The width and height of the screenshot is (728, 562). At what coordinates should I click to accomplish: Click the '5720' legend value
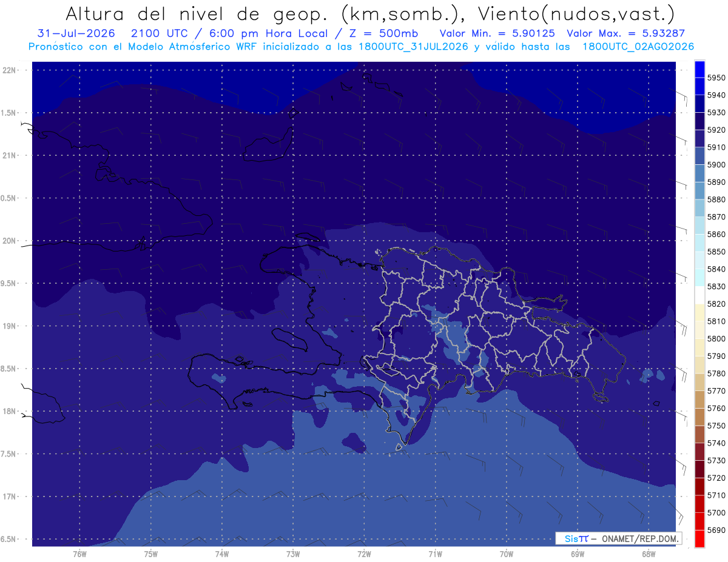[716, 478]
